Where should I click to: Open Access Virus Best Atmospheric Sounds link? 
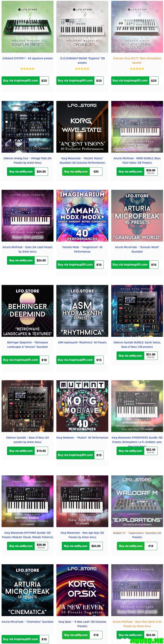click(x=137, y=60)
